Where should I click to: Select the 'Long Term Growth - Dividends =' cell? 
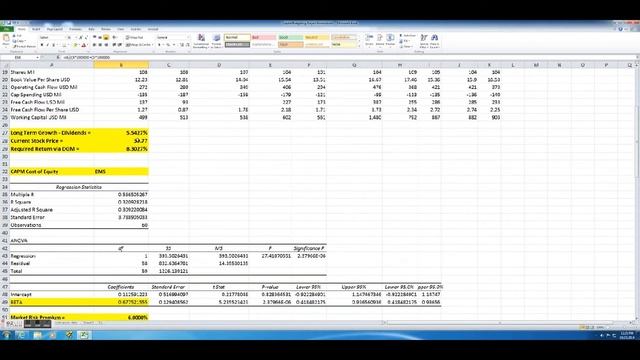tap(51, 133)
